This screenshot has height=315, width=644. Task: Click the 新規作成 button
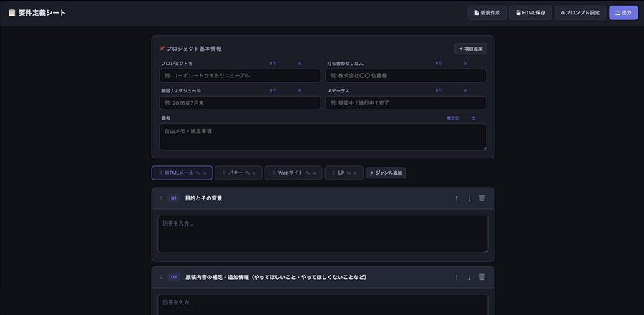(487, 13)
